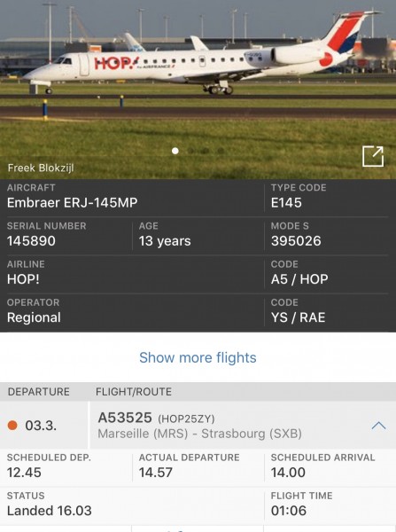Select the 03.3. departure date cell
This screenshot has height=532, width=396.
coord(44,425)
